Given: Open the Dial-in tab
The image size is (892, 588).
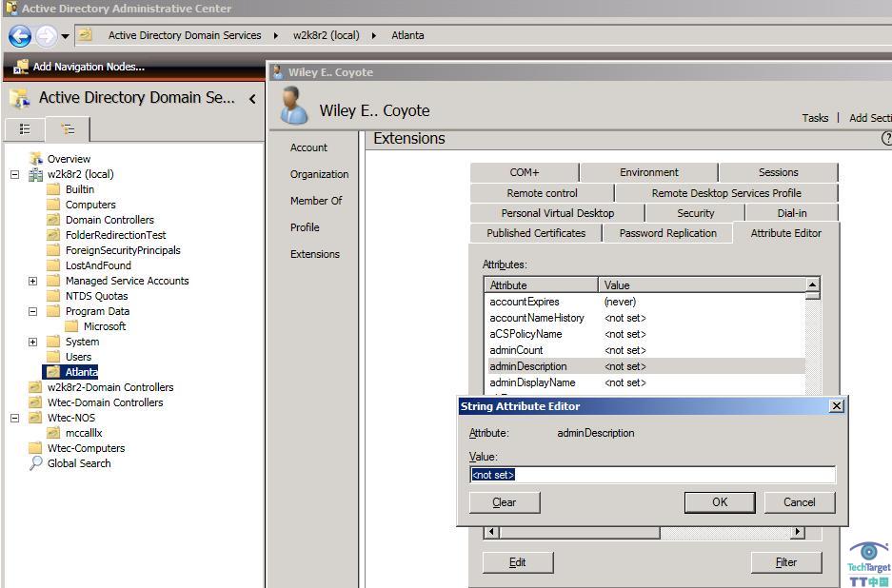Looking at the screenshot, I should point(792,213).
